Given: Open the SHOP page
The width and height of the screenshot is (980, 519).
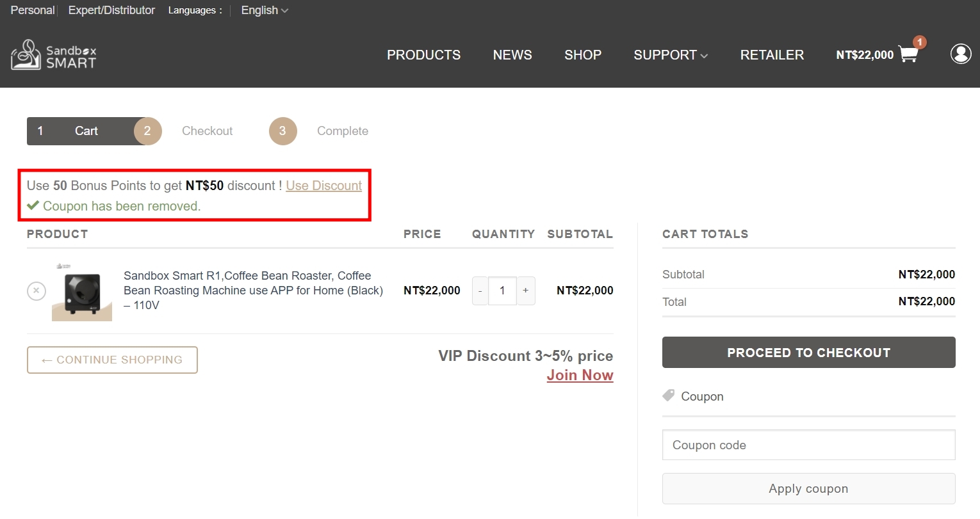Looking at the screenshot, I should tap(583, 55).
